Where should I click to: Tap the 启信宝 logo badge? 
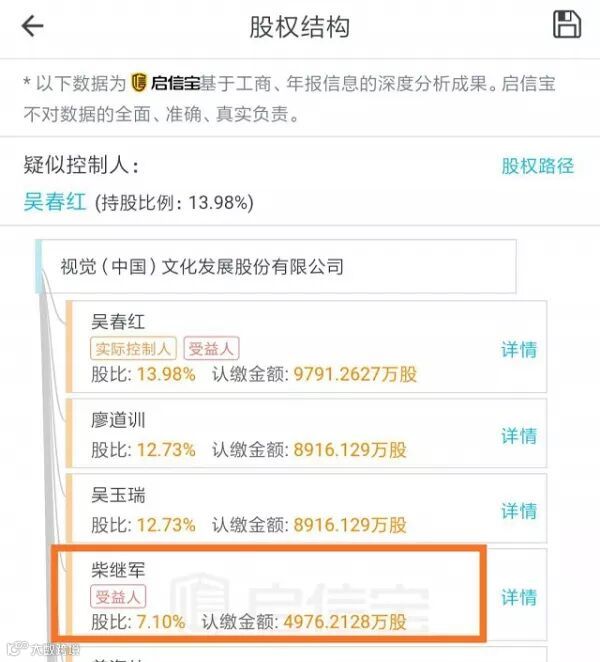(x=165, y=83)
